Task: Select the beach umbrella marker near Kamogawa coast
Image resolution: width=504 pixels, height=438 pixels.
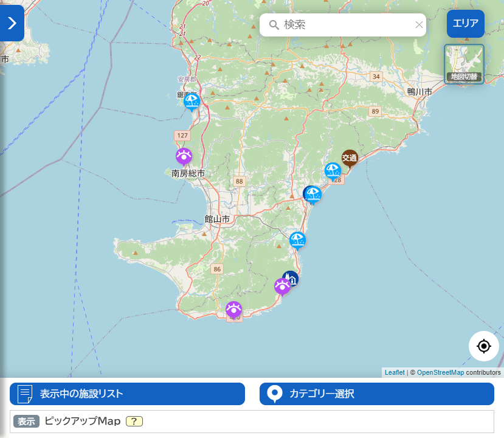Action: click(x=333, y=171)
